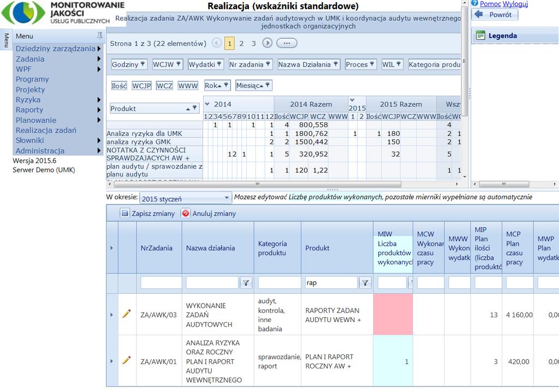Viewport: 559px width, 392px height.
Task: Click the filter icon on the Proces field
Action: 372,64
